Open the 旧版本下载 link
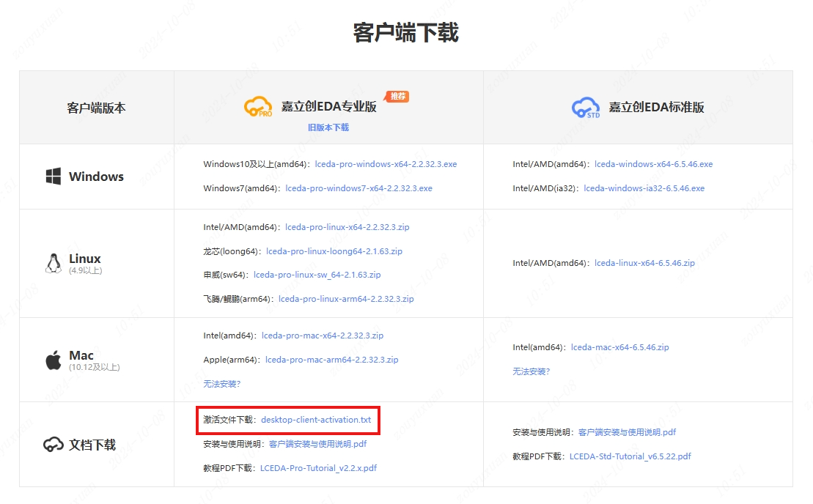This screenshot has width=813, height=504. point(328,127)
